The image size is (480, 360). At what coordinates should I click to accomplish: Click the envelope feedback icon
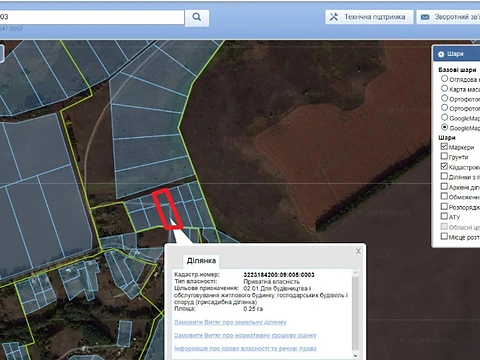pos(425,17)
